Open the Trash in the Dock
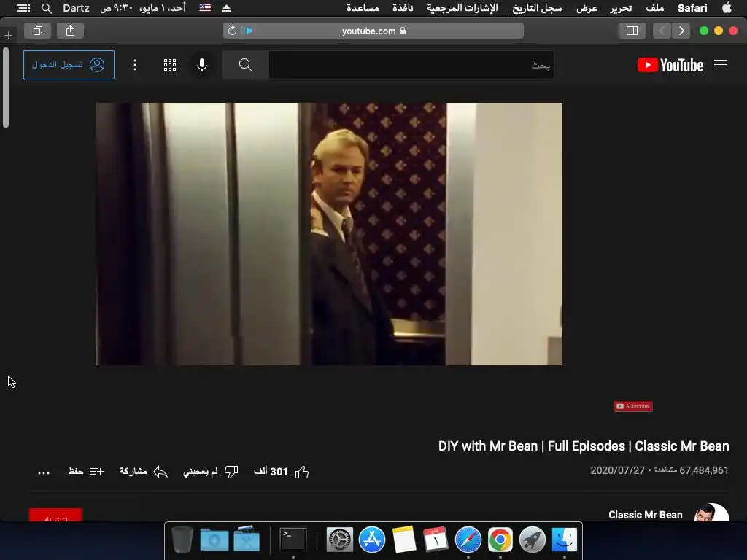Screen dimensions: 747x560 (182, 540)
